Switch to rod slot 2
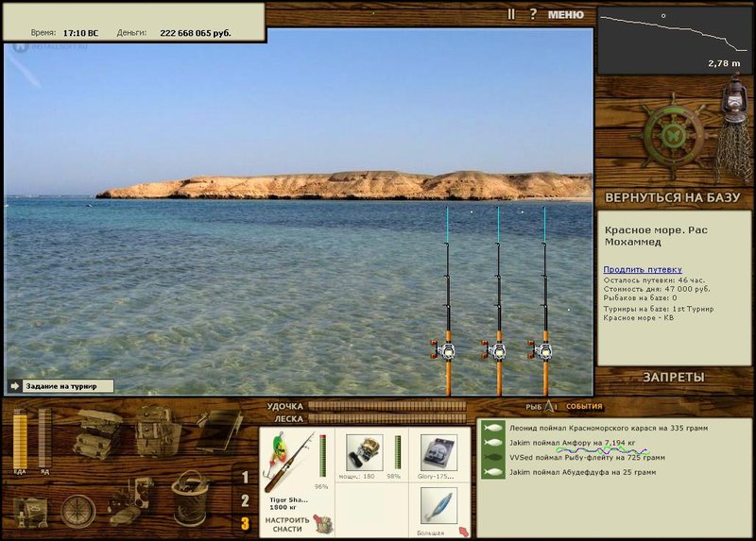The image size is (756, 541). pyautogui.click(x=245, y=500)
